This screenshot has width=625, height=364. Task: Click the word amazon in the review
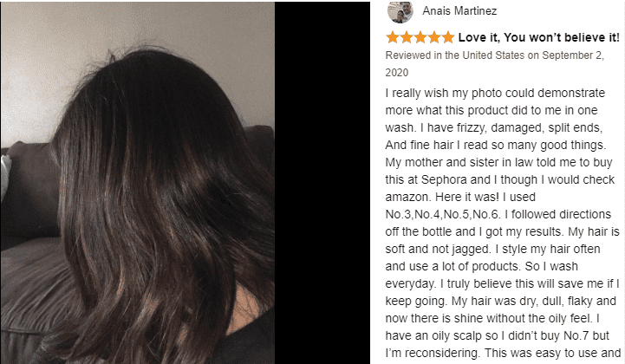point(407,198)
